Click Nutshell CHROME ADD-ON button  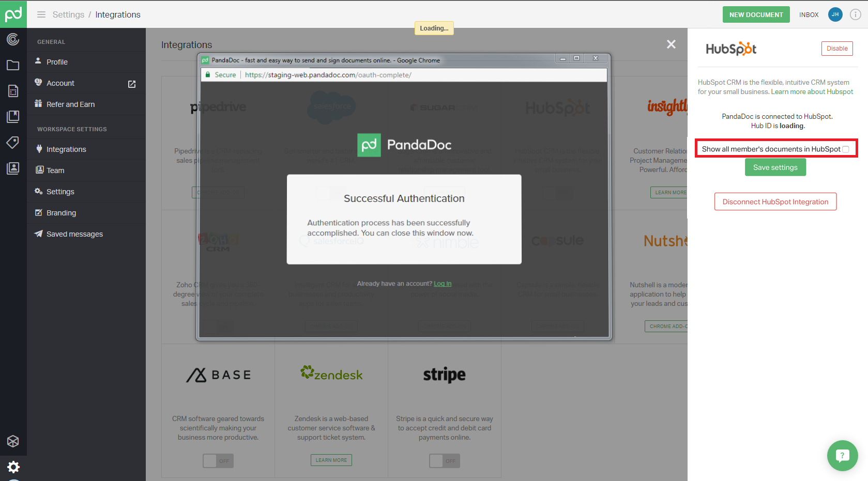tap(667, 327)
